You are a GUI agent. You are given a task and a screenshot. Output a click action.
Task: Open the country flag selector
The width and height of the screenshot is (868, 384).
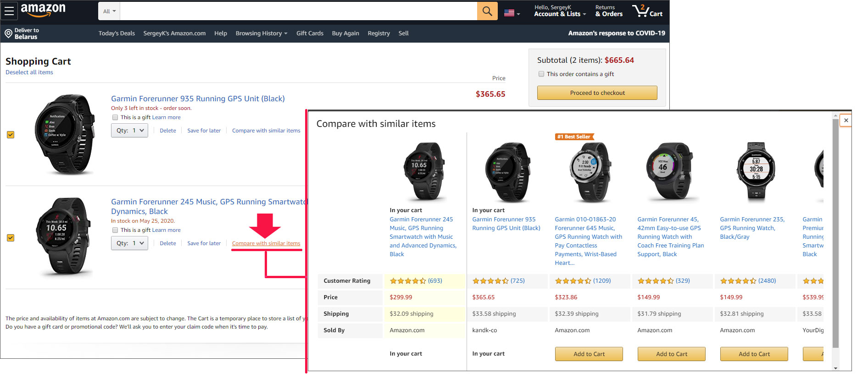click(x=512, y=13)
